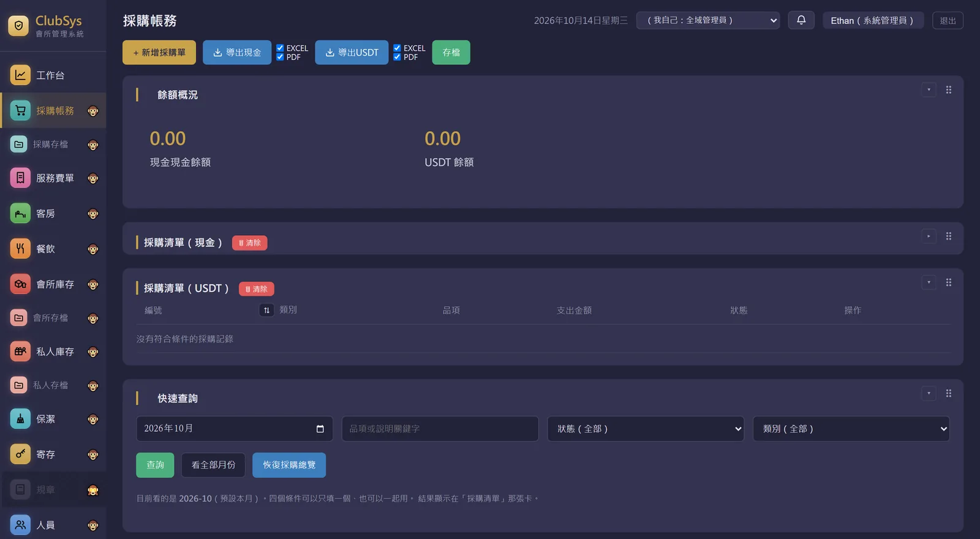The width and height of the screenshot is (980, 539).
Task: Open 私人存檔 in the sidebar
Action: pos(53,385)
